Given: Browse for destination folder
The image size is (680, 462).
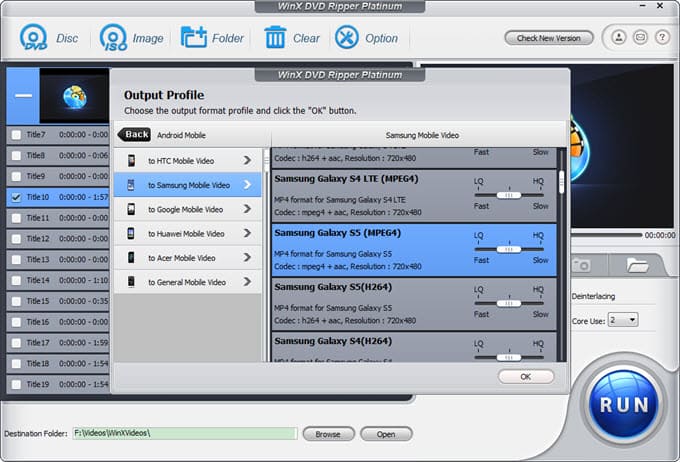Looking at the screenshot, I should click(328, 434).
